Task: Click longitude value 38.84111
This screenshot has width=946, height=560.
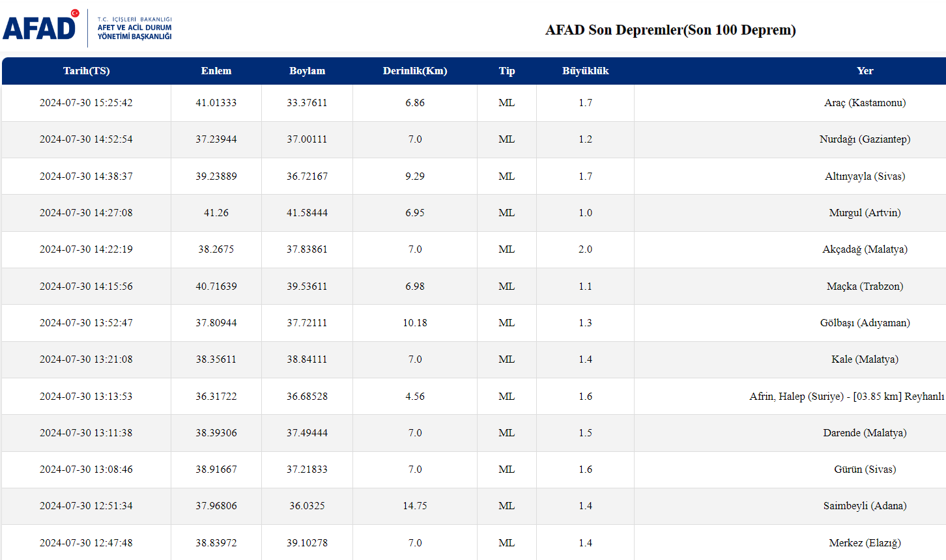Action: [308, 359]
